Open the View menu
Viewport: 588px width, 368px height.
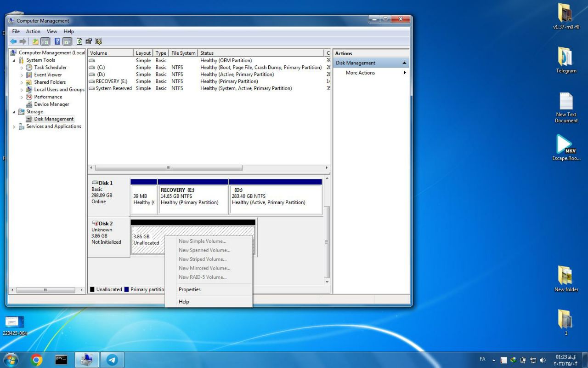(52, 31)
